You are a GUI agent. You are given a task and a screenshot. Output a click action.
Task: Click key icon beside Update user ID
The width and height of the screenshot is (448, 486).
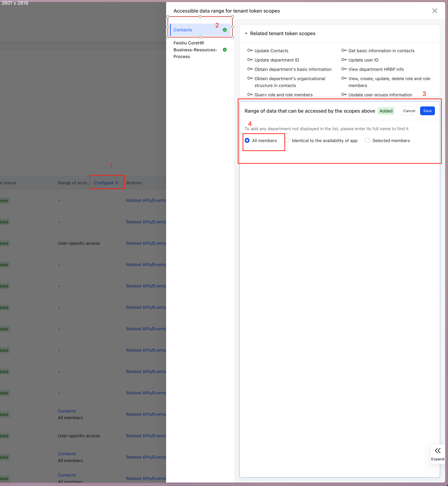coord(344,60)
